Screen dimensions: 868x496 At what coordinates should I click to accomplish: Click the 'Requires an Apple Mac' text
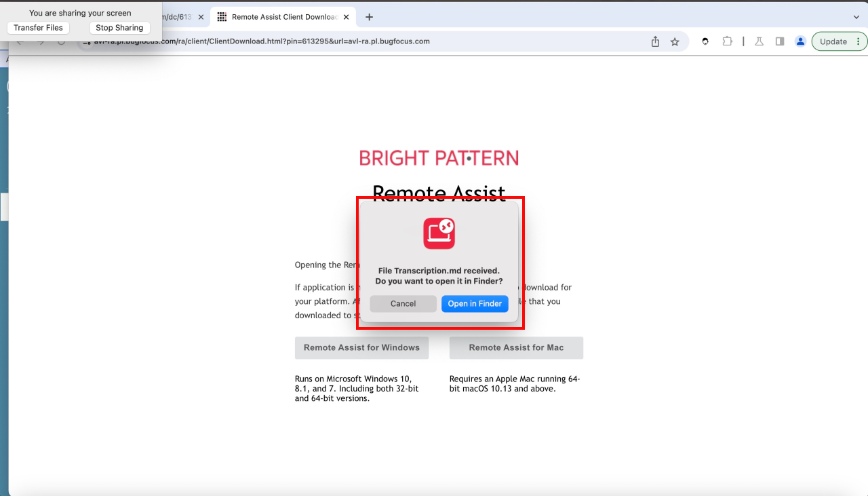pyautogui.click(x=515, y=384)
